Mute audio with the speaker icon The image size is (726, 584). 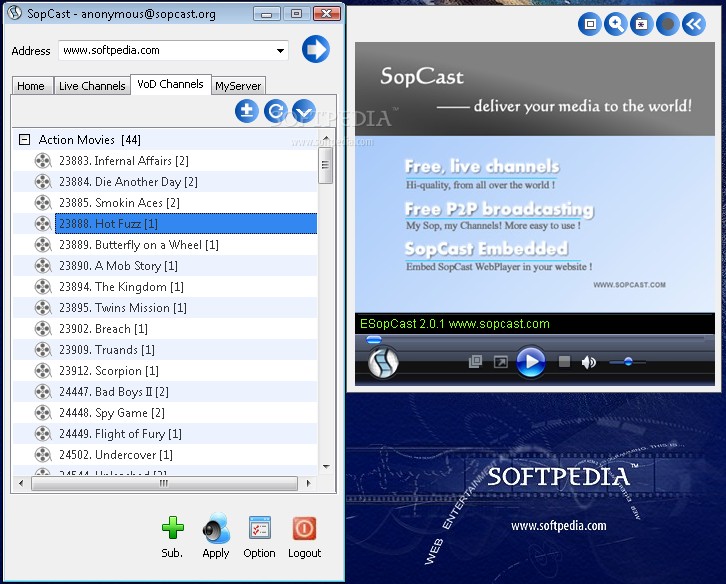point(588,362)
